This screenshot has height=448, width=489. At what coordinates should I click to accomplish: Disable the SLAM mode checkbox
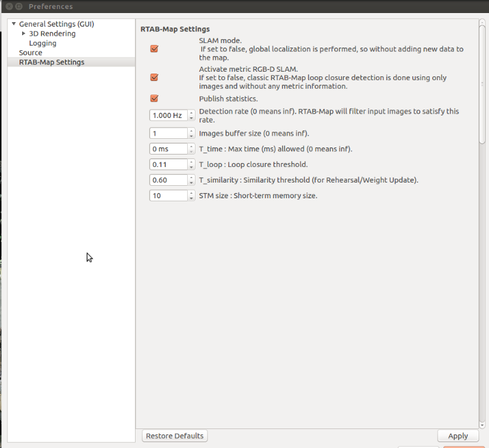(155, 49)
